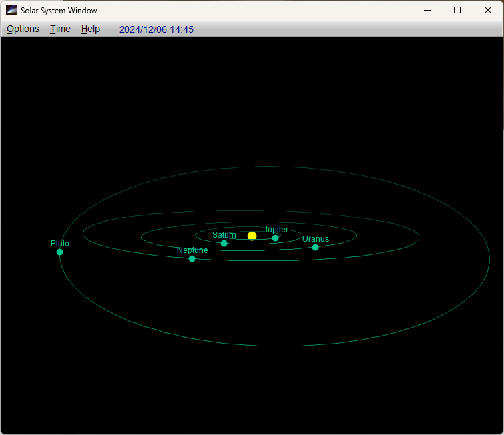Click the Pluto planet dot
This screenshot has width=504, height=435.
(59, 252)
